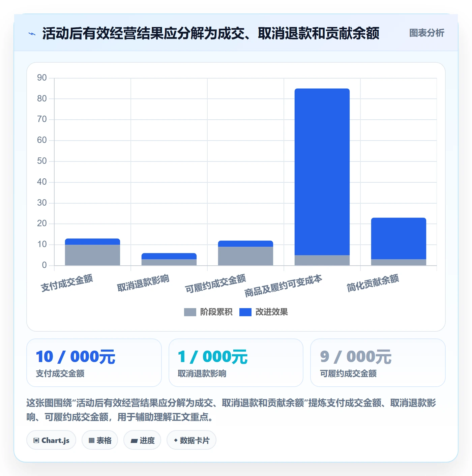Click the blue bar segment for 取消退款影响
The width and height of the screenshot is (472, 476).
(169, 256)
